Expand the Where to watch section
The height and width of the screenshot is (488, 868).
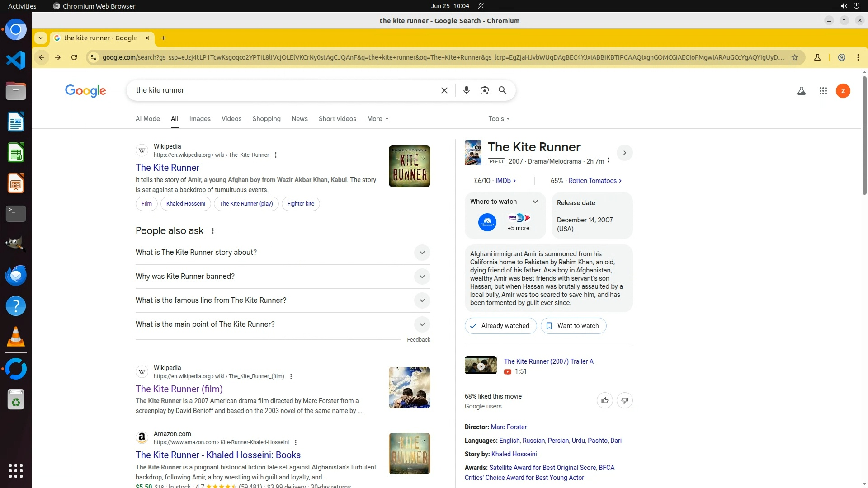tap(535, 202)
